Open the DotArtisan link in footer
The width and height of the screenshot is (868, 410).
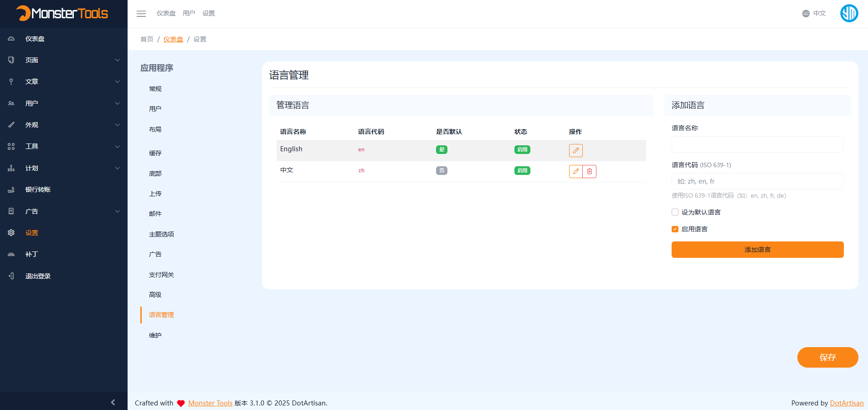pyautogui.click(x=847, y=403)
